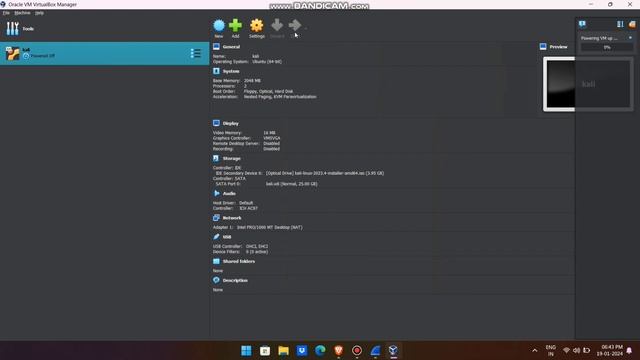Screen dimensions: 640x360
Task: Open the Windows Start menu on the taskbar
Action: [x=246, y=351]
